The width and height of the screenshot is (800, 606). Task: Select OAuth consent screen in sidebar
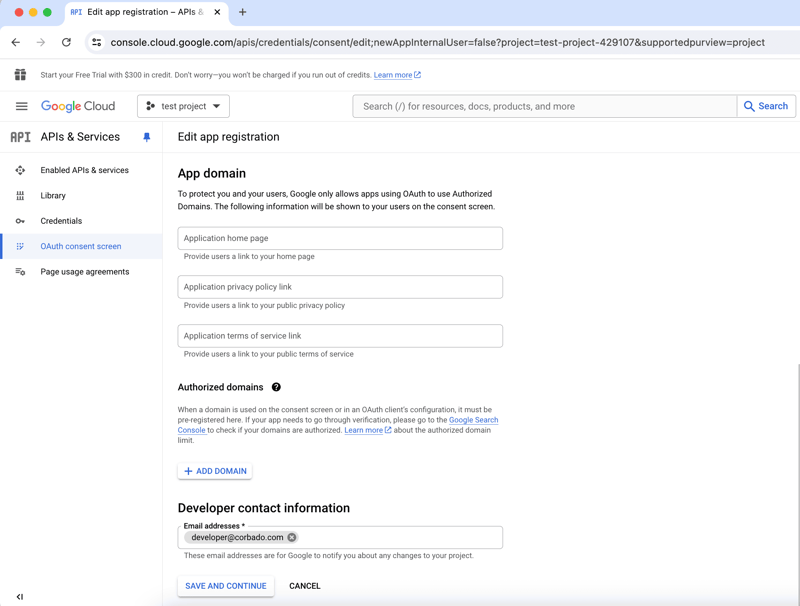click(x=81, y=246)
